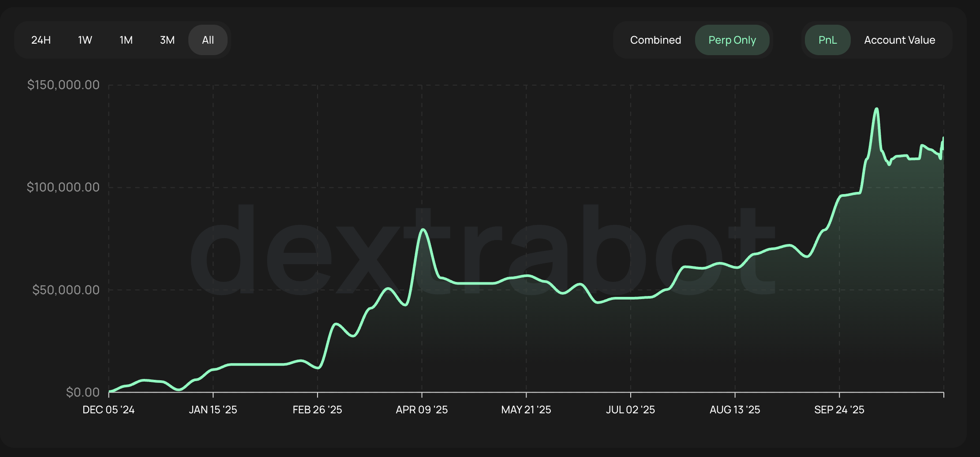Click the PnL line spike at April 09

coord(423,230)
